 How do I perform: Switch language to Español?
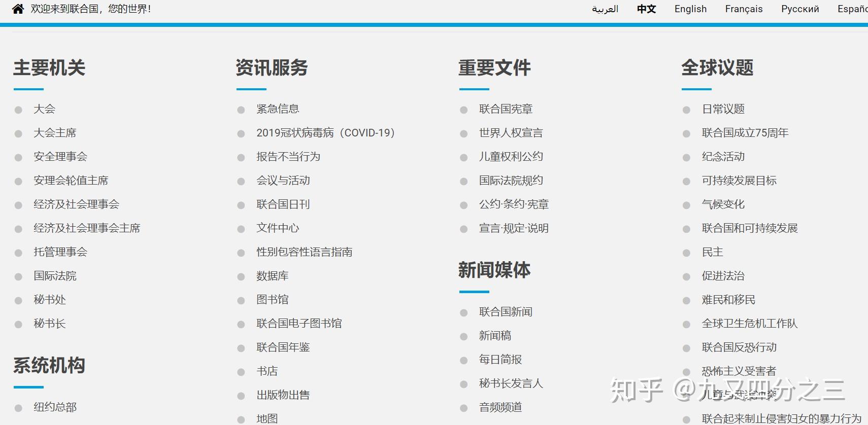[853, 9]
